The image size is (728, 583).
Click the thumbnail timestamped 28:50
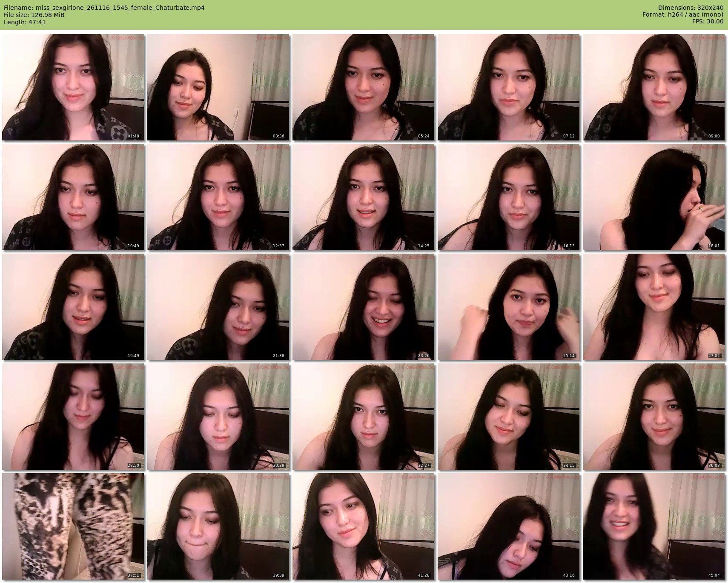click(x=73, y=417)
